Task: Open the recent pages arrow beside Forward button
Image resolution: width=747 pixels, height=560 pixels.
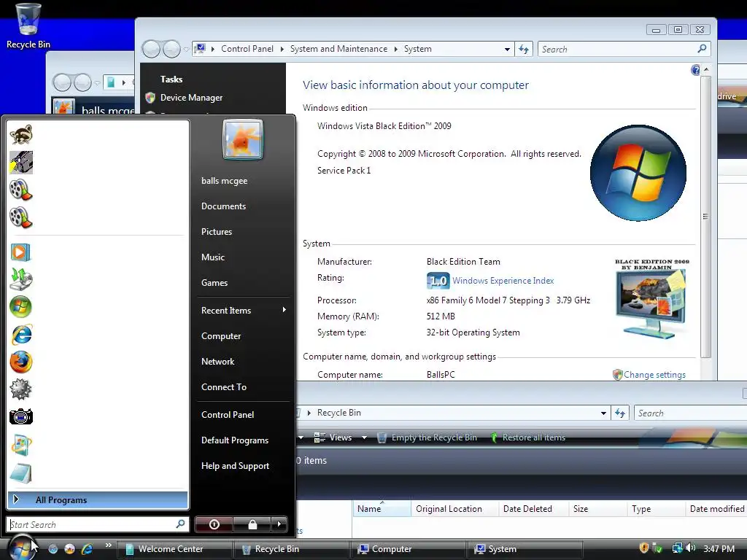Action: [x=186, y=49]
